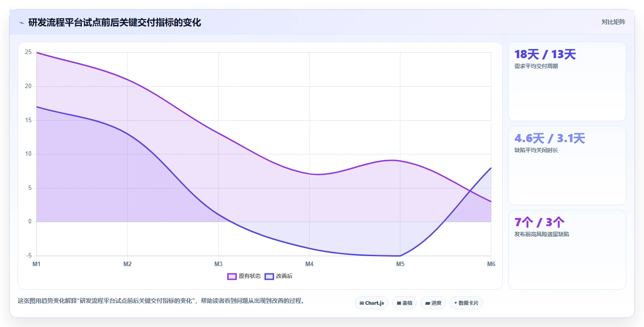The image size is (644, 327).
Task: Click the trend icon beside the title
Action: 21,23
